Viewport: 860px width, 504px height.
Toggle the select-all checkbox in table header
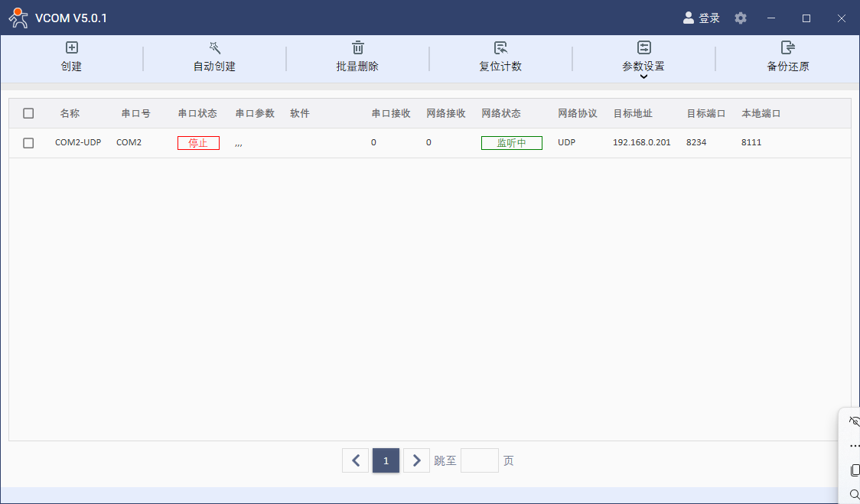pos(28,113)
